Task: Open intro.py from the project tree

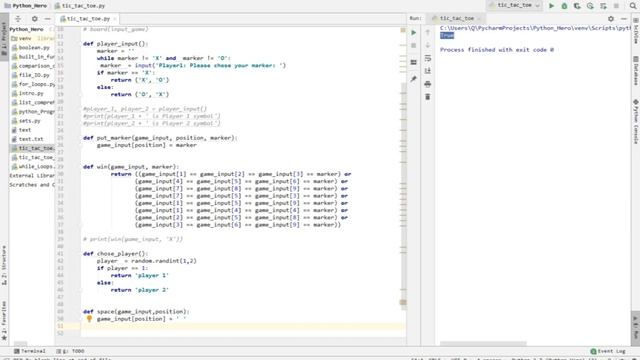Action: [x=27, y=93]
